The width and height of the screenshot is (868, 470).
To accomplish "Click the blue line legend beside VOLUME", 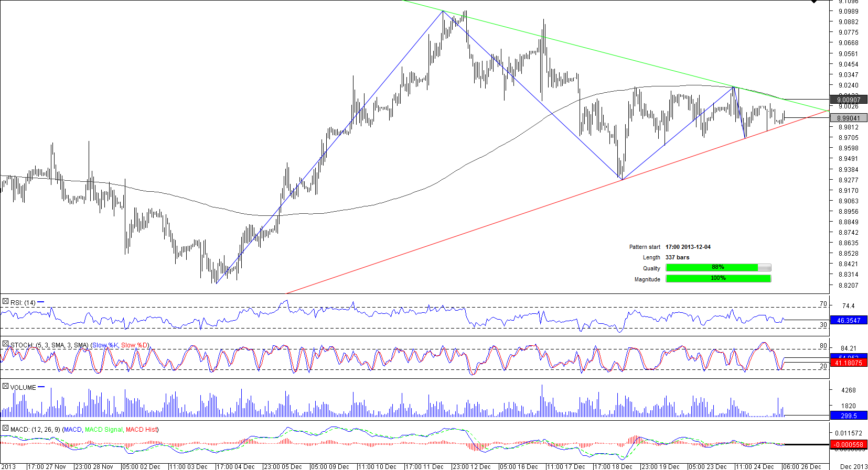I will pyautogui.click(x=41, y=387).
